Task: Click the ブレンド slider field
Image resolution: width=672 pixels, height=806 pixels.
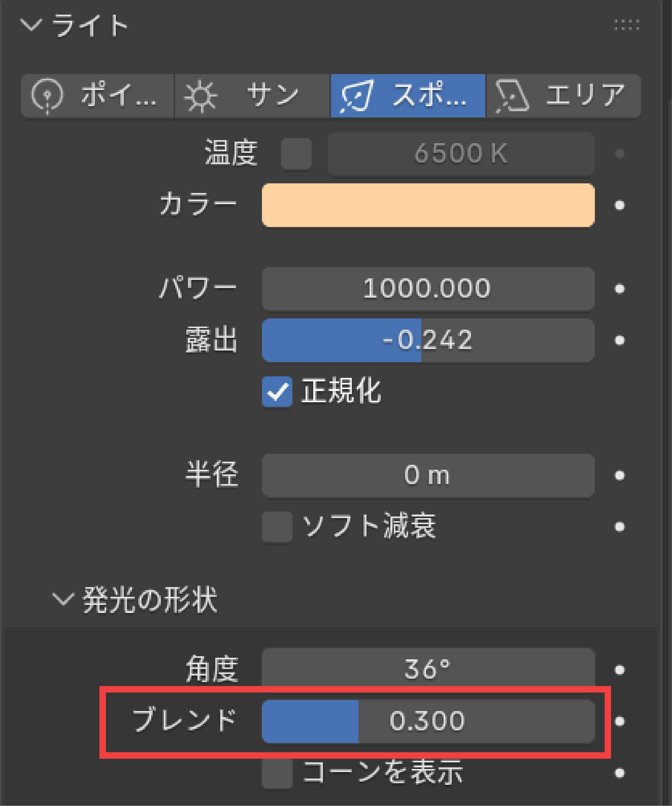Action: (428, 721)
